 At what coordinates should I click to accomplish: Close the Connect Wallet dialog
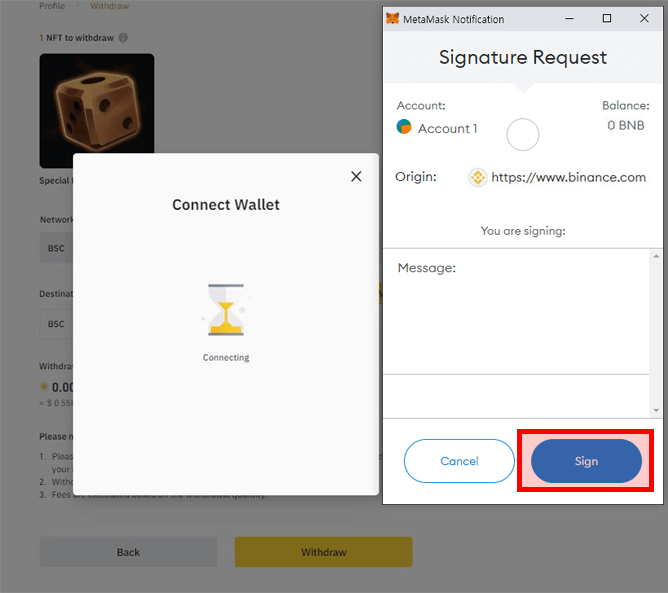[x=356, y=176]
